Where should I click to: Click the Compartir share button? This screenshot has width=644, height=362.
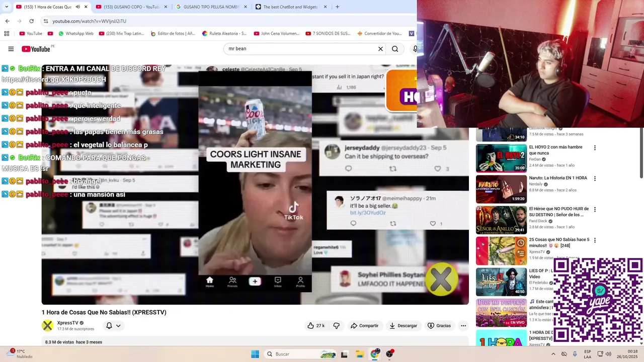click(x=364, y=326)
